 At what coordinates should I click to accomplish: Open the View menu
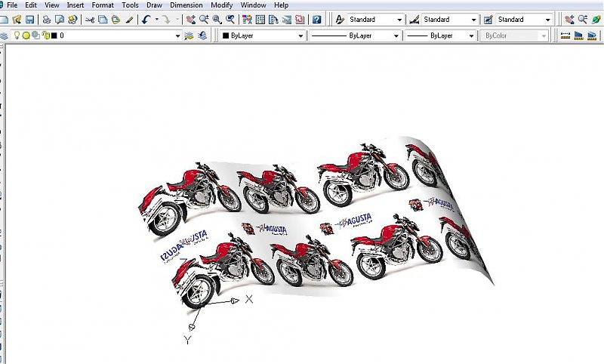coord(51,5)
